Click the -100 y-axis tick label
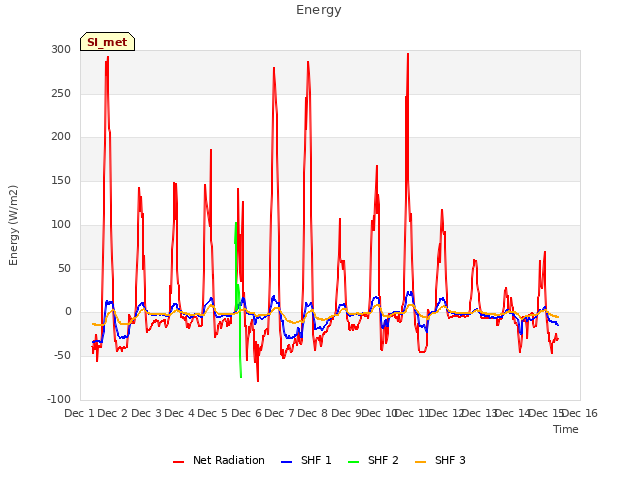The height and width of the screenshot is (480, 640). coord(59,399)
